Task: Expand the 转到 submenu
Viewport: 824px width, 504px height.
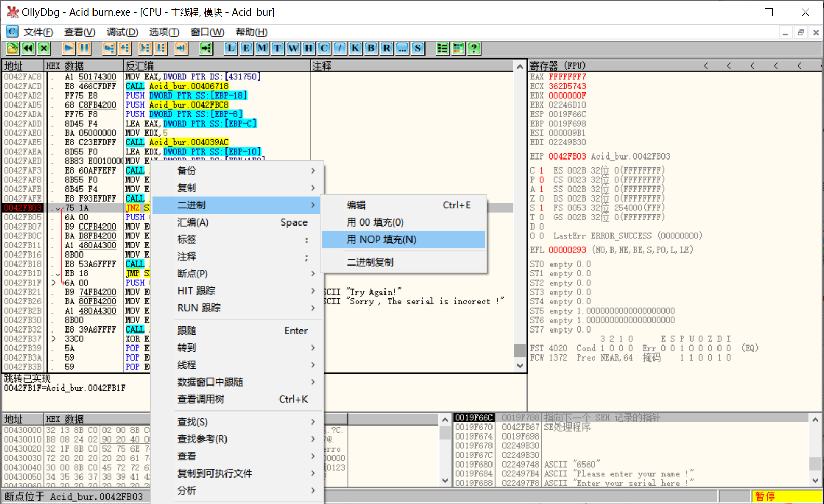Action: click(x=237, y=348)
